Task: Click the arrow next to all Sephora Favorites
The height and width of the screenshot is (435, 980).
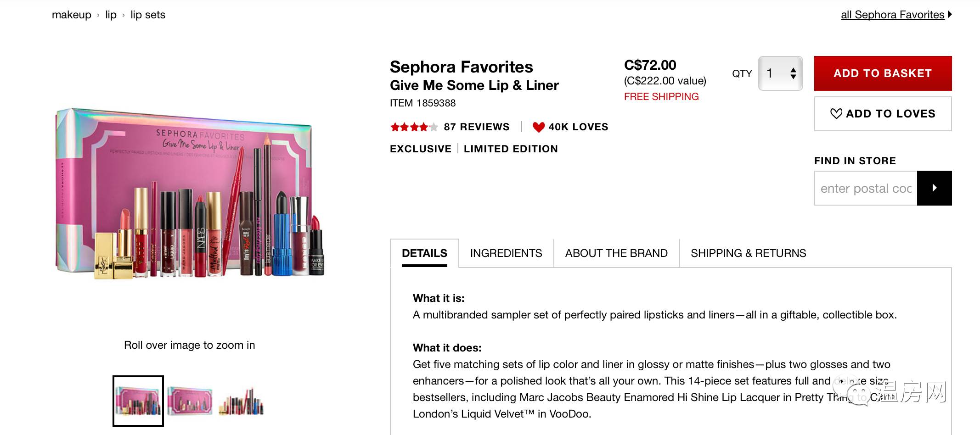Action: click(949, 15)
